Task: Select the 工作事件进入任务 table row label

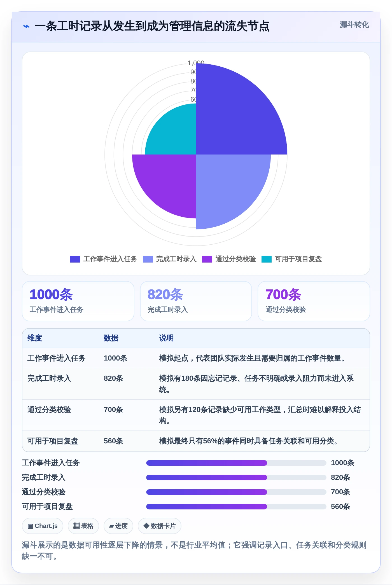Action: coord(56,358)
